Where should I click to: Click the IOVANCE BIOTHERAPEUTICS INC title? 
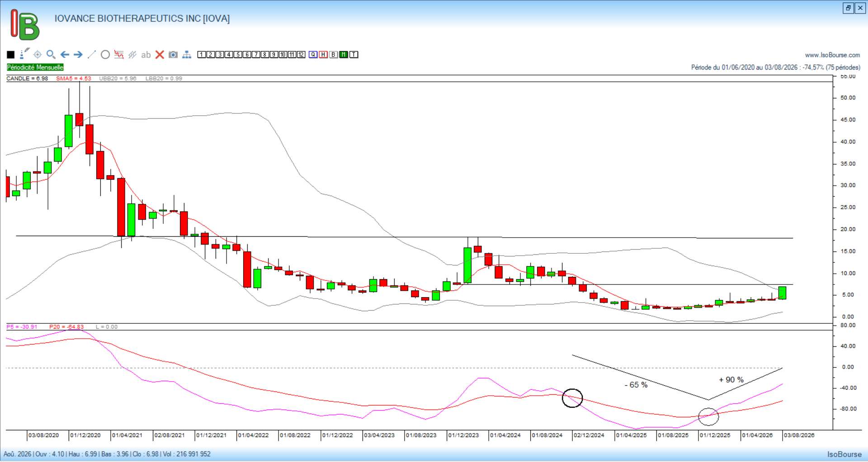coord(142,19)
